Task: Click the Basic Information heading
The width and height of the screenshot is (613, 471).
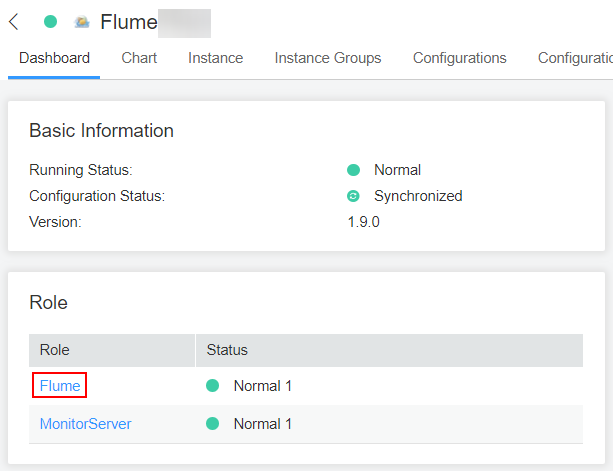Action: tap(101, 131)
